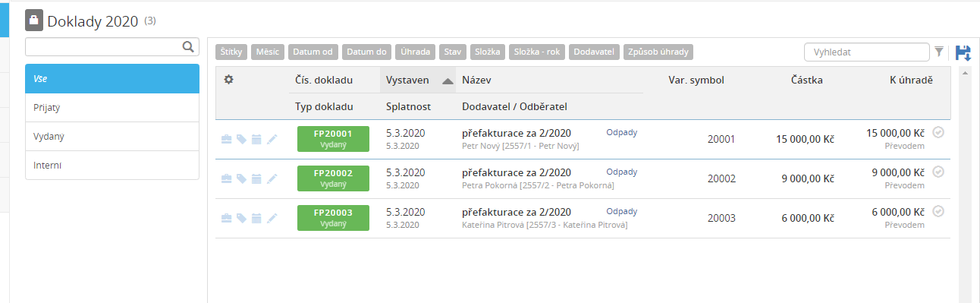This screenshot has height=303, width=980.
Task: Select the Vydaný category in the sidebar
Action: click(112, 137)
